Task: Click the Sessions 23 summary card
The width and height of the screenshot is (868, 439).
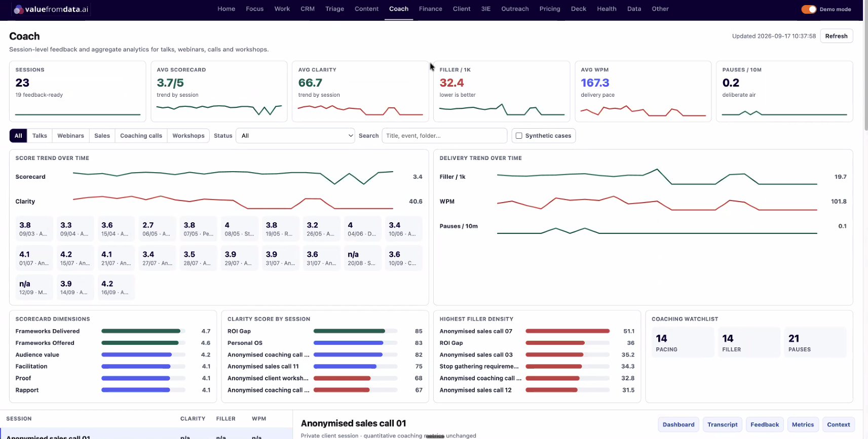Action: click(78, 92)
